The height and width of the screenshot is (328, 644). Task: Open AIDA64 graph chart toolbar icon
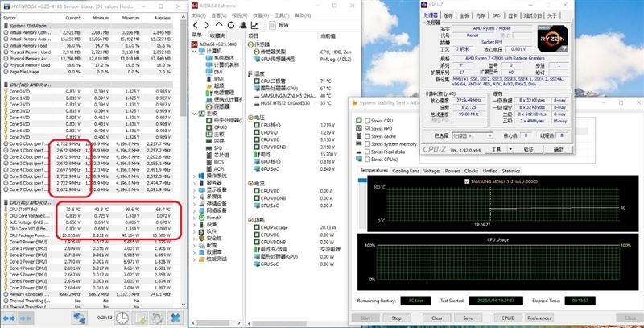(x=255, y=25)
